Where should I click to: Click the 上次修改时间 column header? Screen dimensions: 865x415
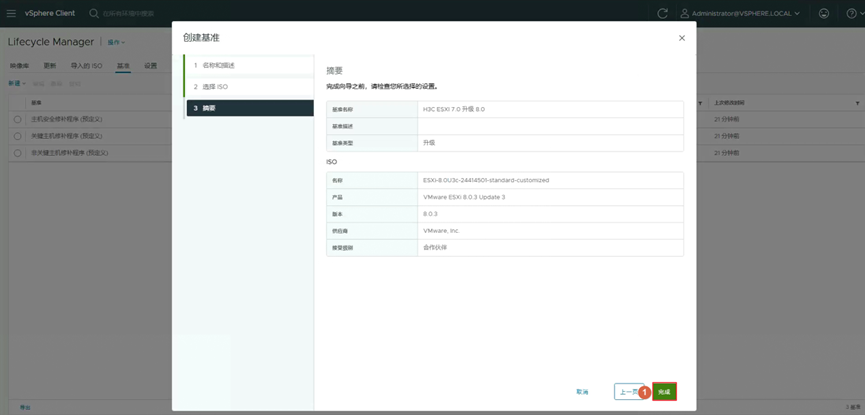pos(727,103)
